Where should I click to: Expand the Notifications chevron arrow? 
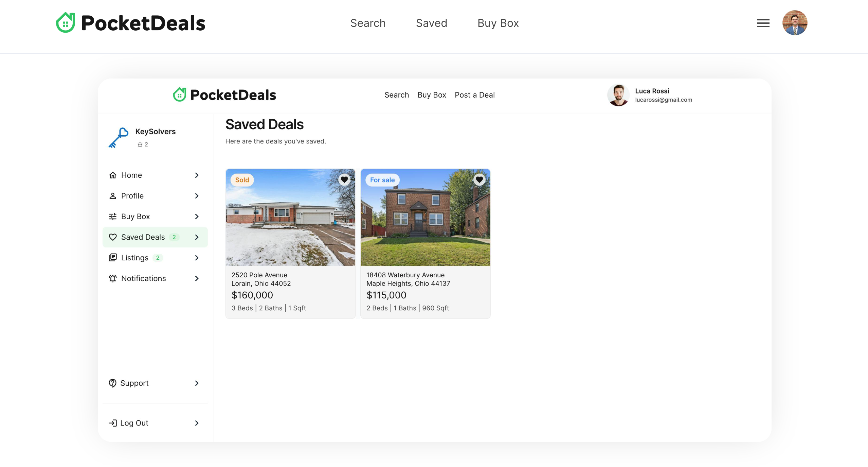point(197,278)
